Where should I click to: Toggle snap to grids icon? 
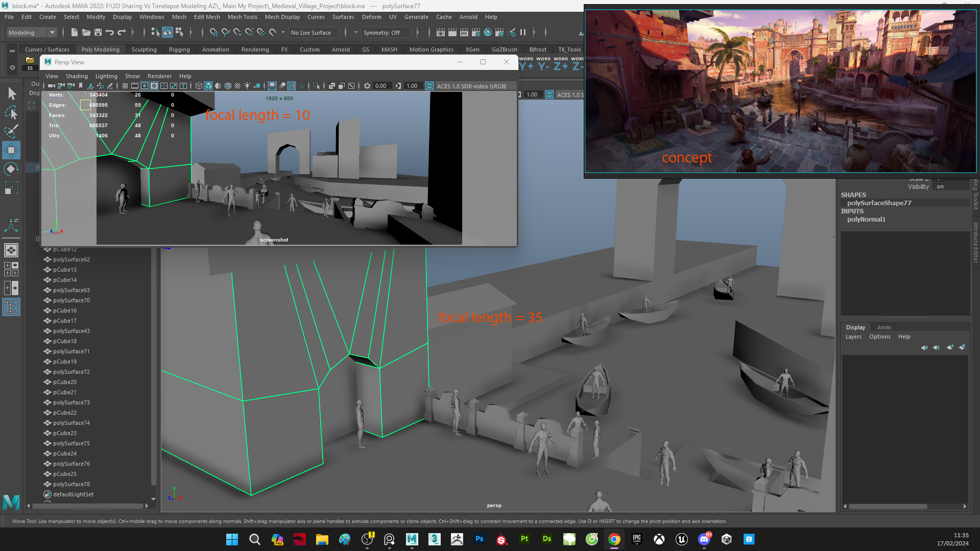pos(214,32)
